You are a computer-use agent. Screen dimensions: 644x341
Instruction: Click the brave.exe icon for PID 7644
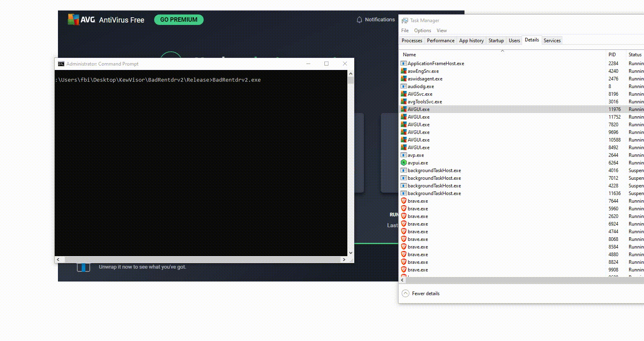tap(404, 201)
